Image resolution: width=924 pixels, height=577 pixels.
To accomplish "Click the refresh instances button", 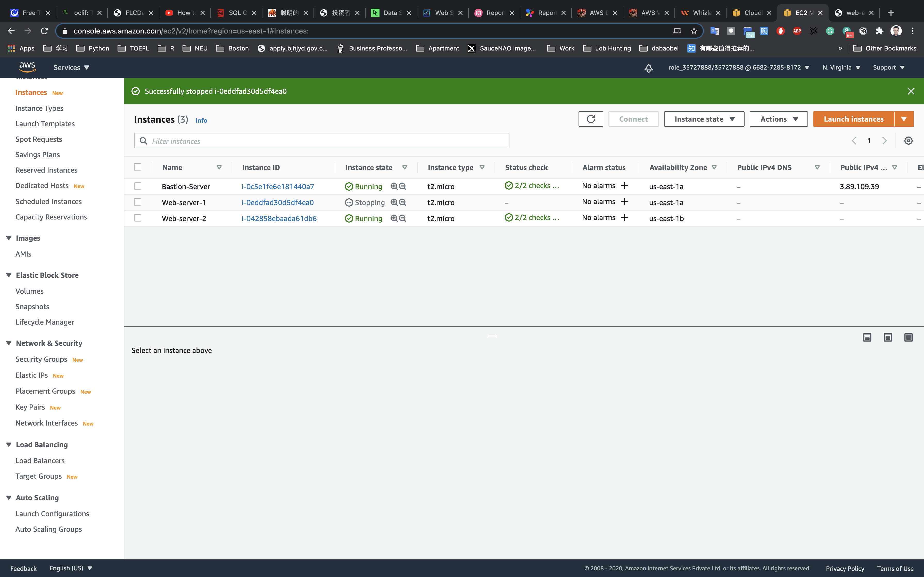I will tap(590, 119).
